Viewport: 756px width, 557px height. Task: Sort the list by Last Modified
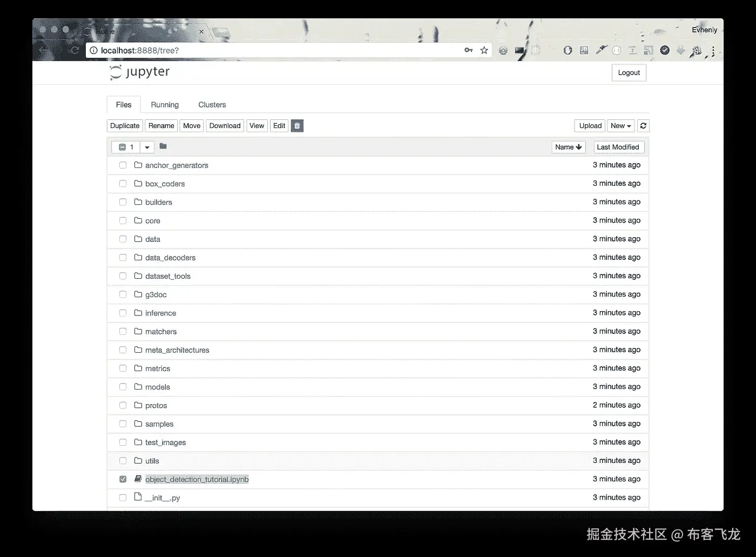click(x=618, y=147)
